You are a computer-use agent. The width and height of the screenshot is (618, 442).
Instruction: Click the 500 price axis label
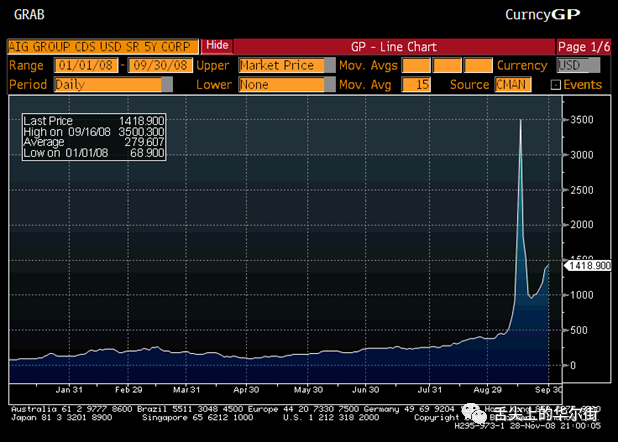(x=579, y=330)
